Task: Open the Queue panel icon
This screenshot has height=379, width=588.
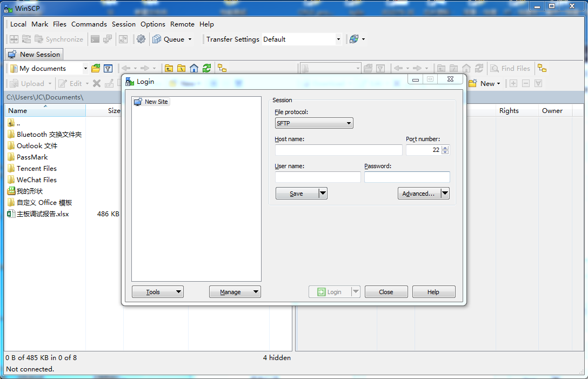Action: 157,39
